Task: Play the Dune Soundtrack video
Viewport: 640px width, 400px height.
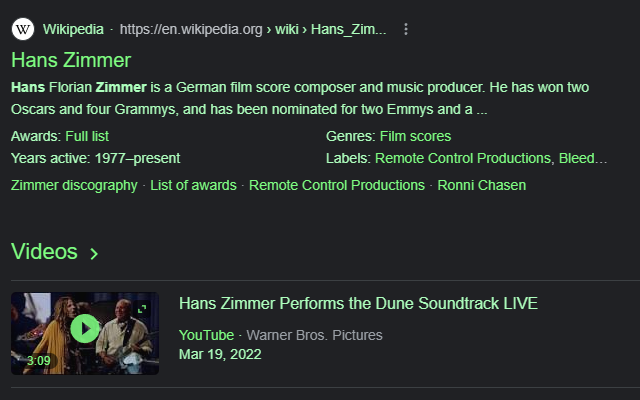Action: tap(85, 329)
